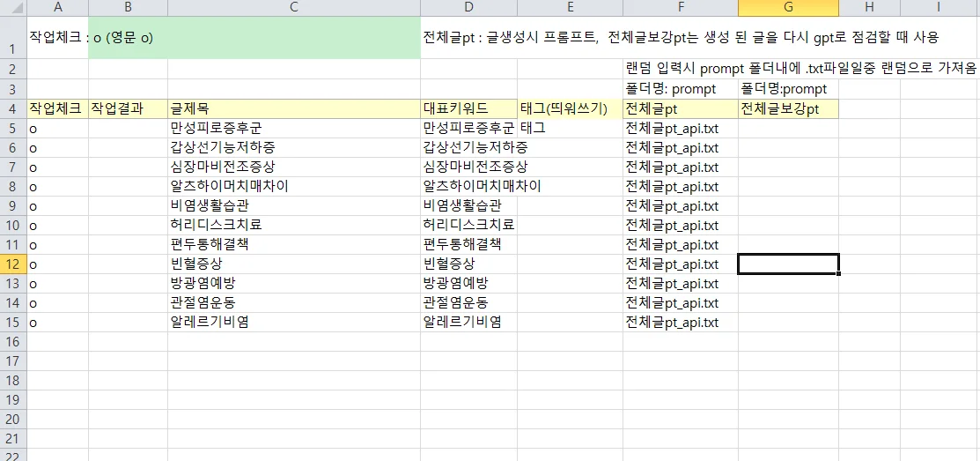980x461 pixels.
Task: Click '전체글pt_api.txt' in row 15
Action: pos(680,322)
